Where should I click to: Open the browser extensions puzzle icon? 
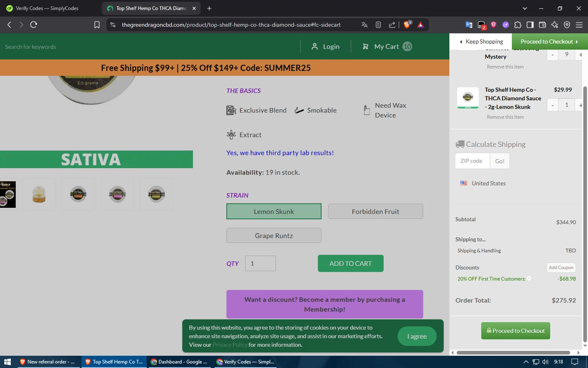pyautogui.click(x=518, y=25)
